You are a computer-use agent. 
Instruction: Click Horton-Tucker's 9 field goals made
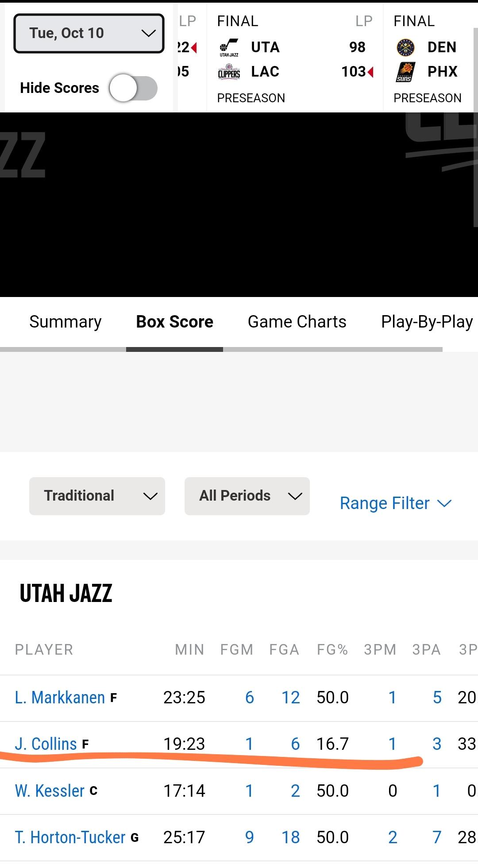[250, 837]
